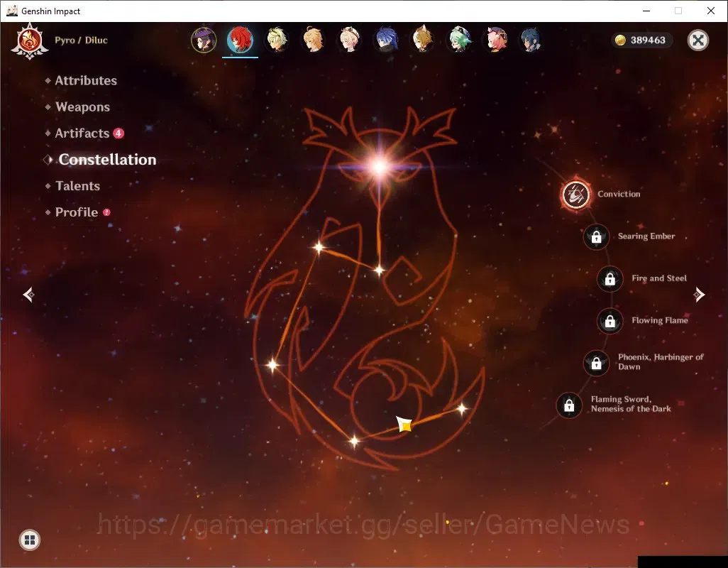Minimize the Genshin Impact window
Image resolution: width=728 pixels, height=568 pixels.
pos(646,11)
